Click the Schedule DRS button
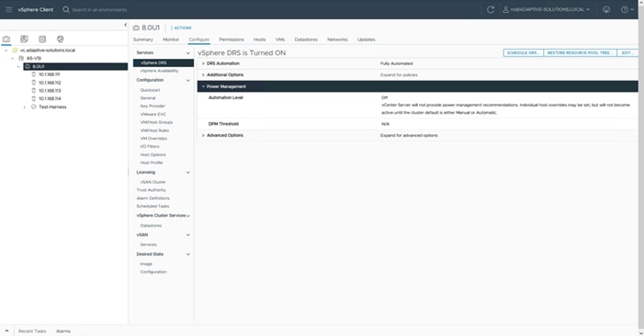Viewport: 644px width, 336px height. 523,53
